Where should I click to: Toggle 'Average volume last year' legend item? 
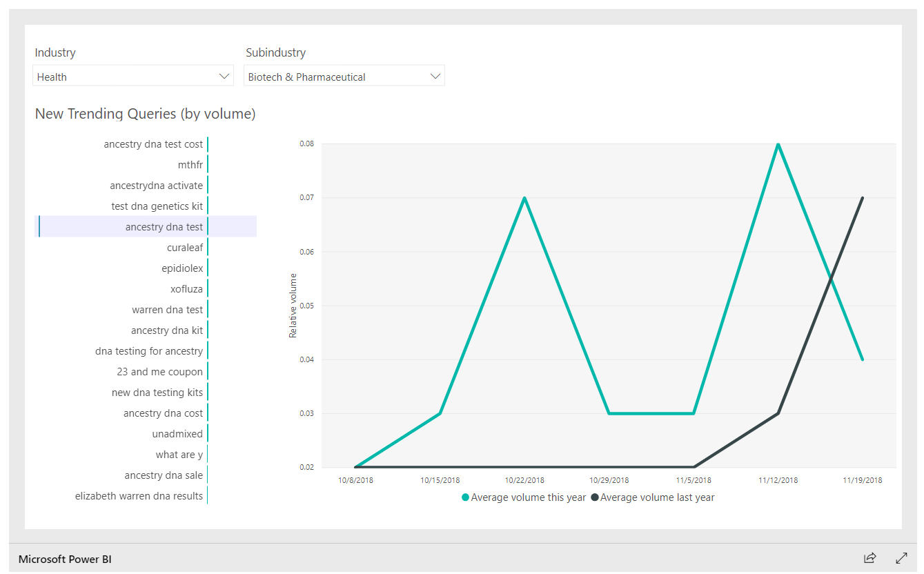[657, 497]
